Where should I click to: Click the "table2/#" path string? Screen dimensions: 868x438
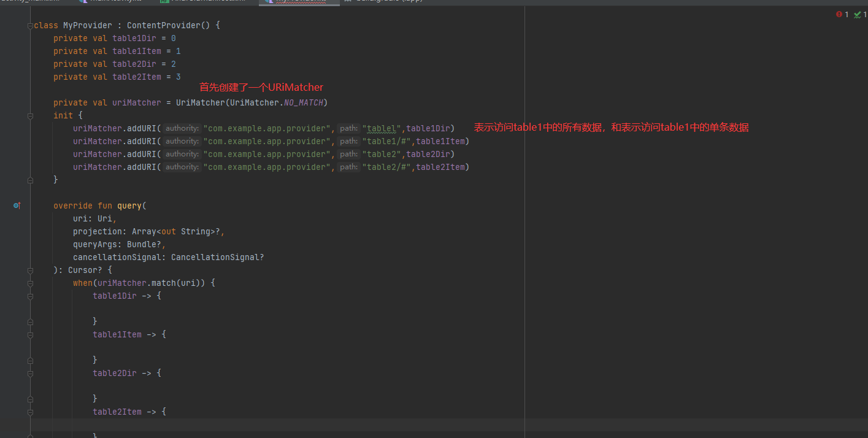pyautogui.click(x=387, y=167)
